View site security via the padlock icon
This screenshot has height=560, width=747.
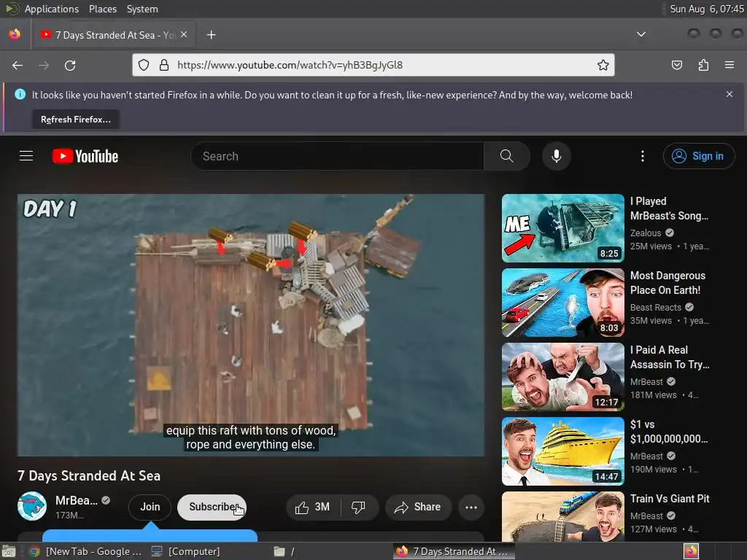pyautogui.click(x=164, y=65)
